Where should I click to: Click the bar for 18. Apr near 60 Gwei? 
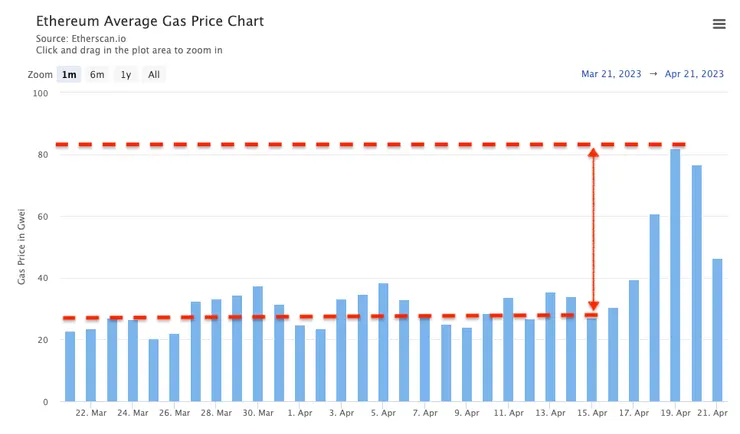654,308
